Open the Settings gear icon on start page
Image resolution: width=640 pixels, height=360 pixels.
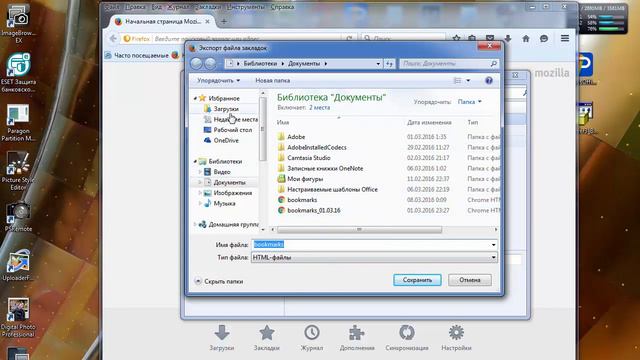456,333
